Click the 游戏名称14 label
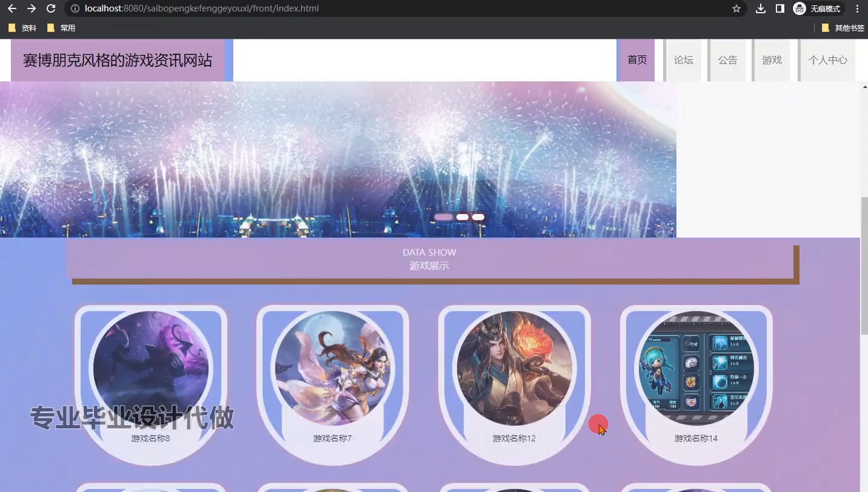 click(x=696, y=438)
